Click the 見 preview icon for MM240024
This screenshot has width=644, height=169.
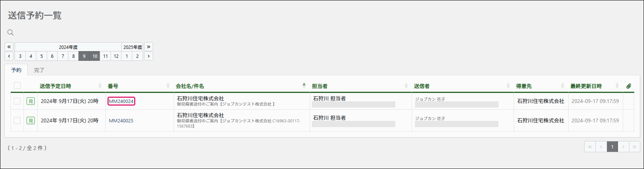click(x=31, y=101)
